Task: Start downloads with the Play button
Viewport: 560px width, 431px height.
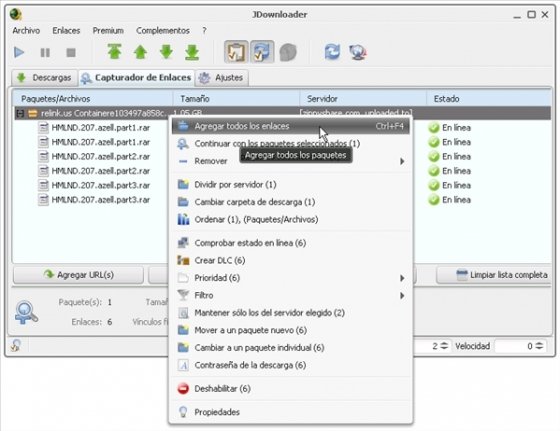Action: [19, 52]
